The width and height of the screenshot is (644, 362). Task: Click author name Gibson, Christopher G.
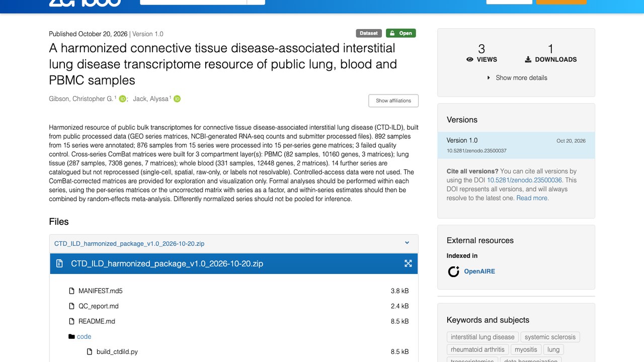point(81,99)
